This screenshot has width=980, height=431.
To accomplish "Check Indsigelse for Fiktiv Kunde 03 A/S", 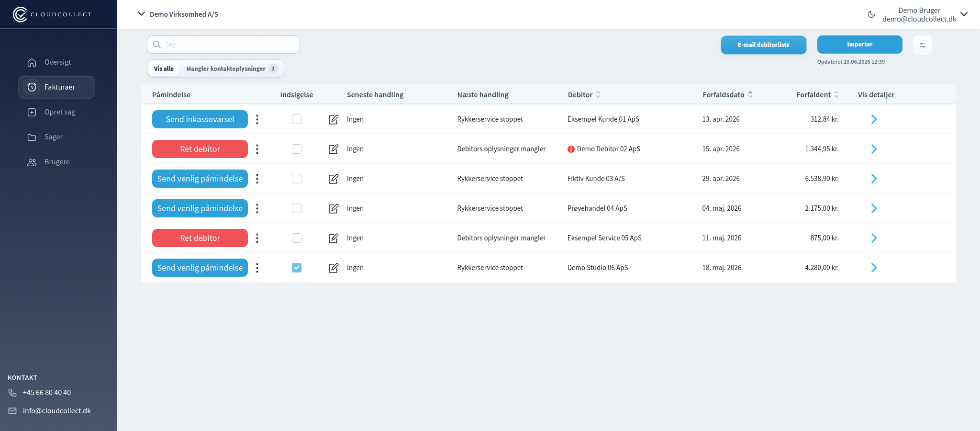I will [297, 179].
